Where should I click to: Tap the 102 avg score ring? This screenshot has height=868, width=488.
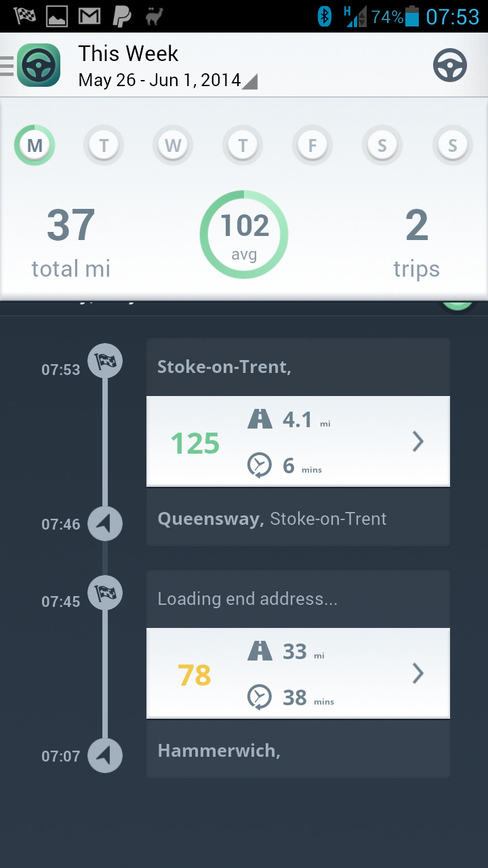244,235
